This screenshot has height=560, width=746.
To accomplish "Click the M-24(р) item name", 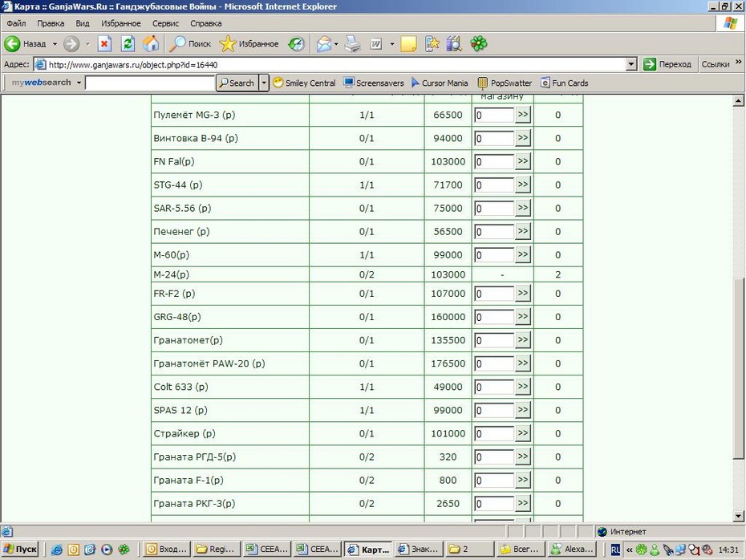I will (172, 274).
